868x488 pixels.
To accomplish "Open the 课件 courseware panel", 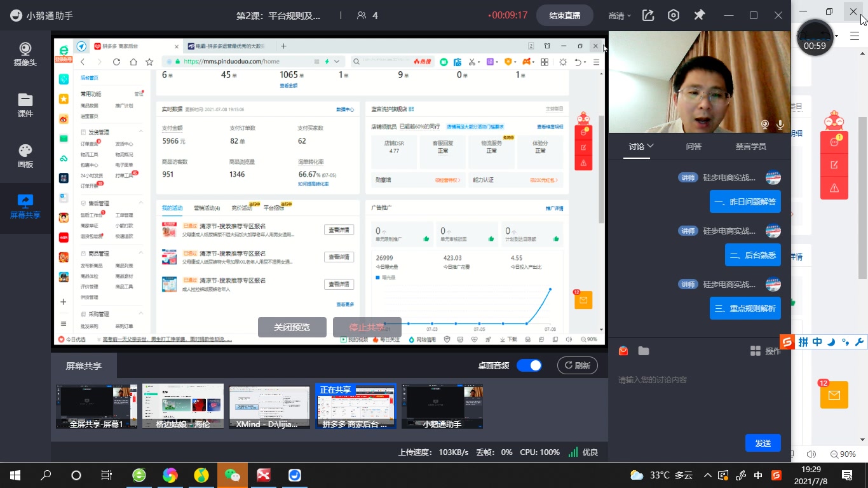I will click(25, 105).
